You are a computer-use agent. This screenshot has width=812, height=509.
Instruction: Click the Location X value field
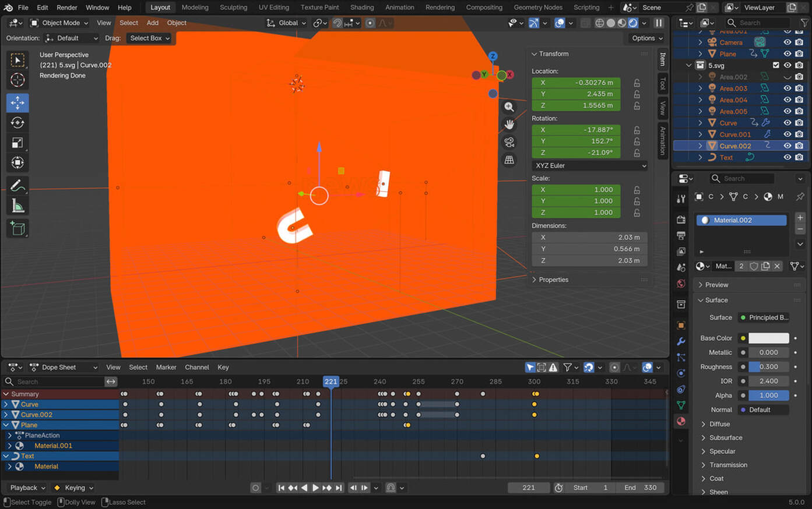pos(576,83)
